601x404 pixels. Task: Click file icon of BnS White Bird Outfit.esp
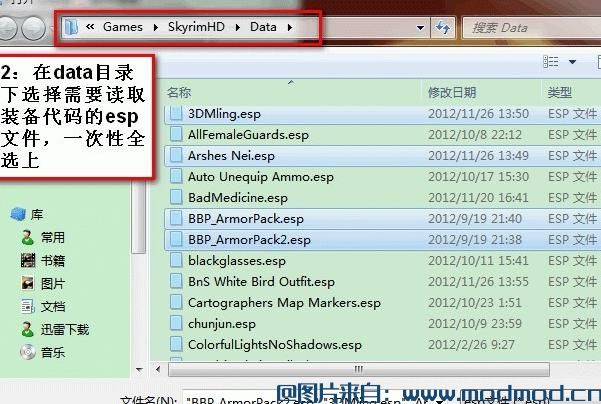(x=176, y=282)
